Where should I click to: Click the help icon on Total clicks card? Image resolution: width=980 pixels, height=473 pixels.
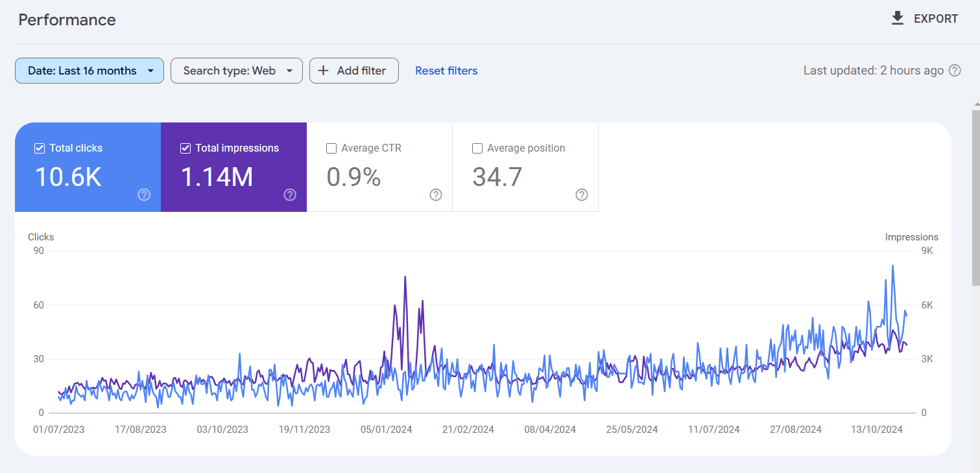tap(144, 194)
